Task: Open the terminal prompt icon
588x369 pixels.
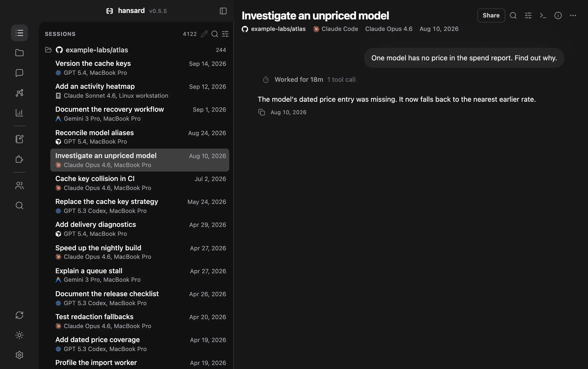Action: pyautogui.click(x=543, y=15)
